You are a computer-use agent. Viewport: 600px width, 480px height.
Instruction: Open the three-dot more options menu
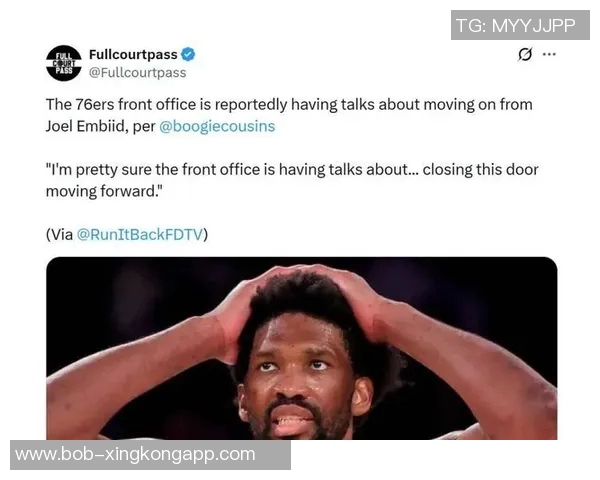[x=549, y=54]
